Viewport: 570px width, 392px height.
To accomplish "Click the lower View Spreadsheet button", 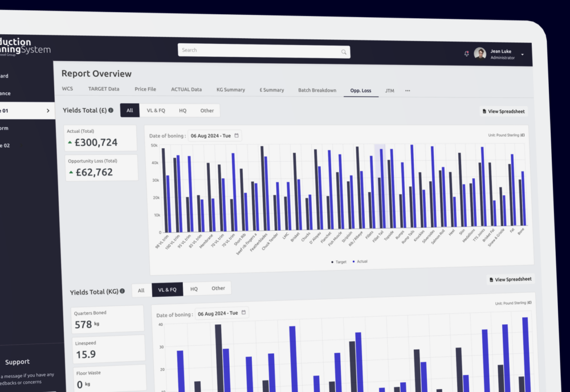I will pos(510,279).
